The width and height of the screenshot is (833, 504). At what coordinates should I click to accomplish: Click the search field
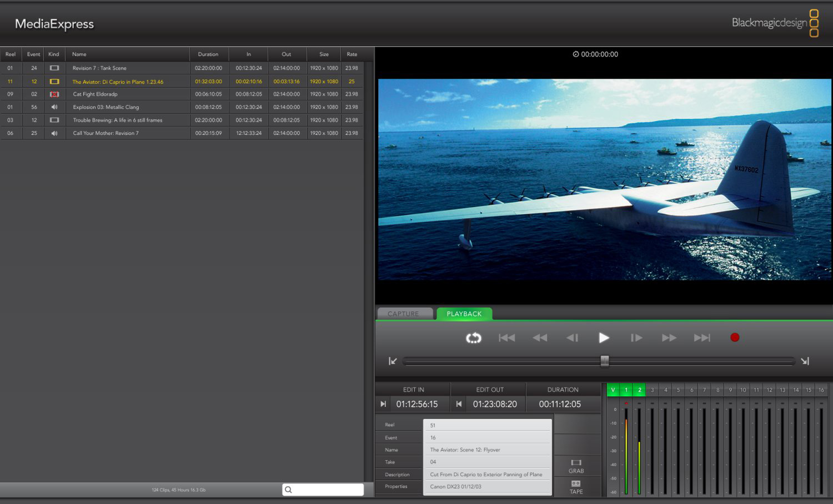tap(323, 490)
